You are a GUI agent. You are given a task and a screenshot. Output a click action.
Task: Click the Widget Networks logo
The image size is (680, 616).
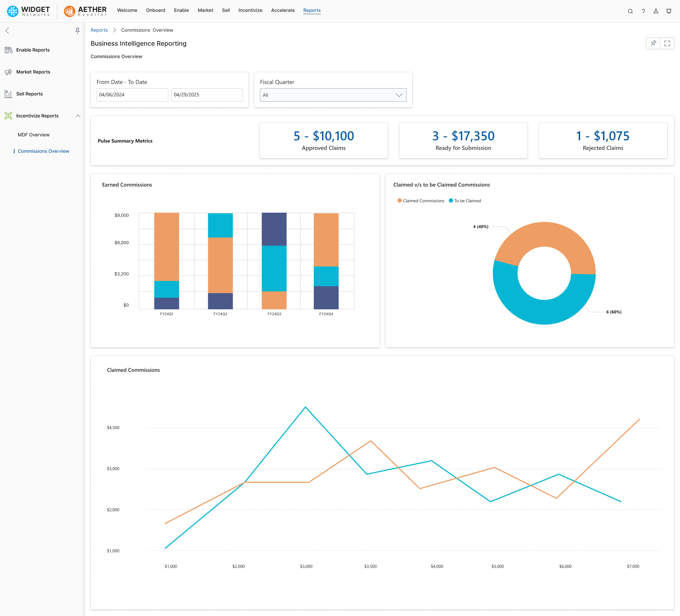click(28, 11)
